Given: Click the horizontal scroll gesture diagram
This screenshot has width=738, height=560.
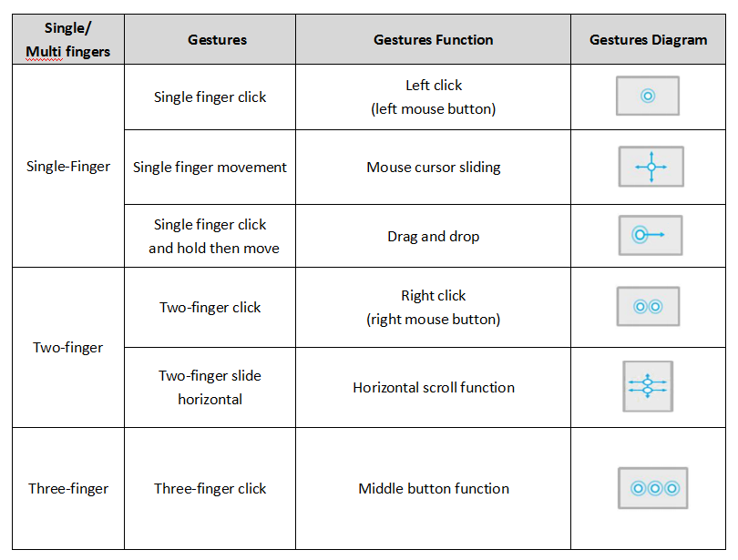Looking at the screenshot, I should (648, 386).
